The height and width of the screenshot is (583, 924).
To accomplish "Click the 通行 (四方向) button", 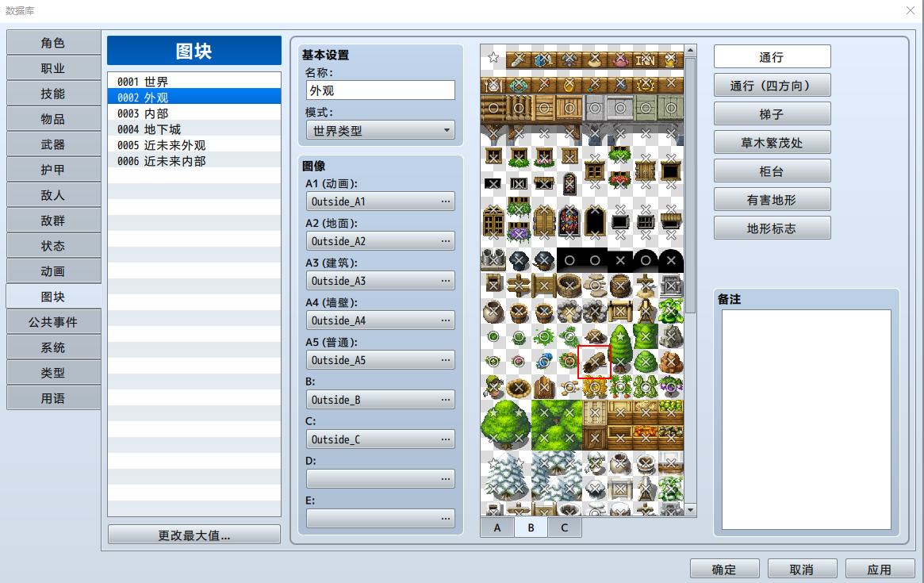I will (x=772, y=86).
